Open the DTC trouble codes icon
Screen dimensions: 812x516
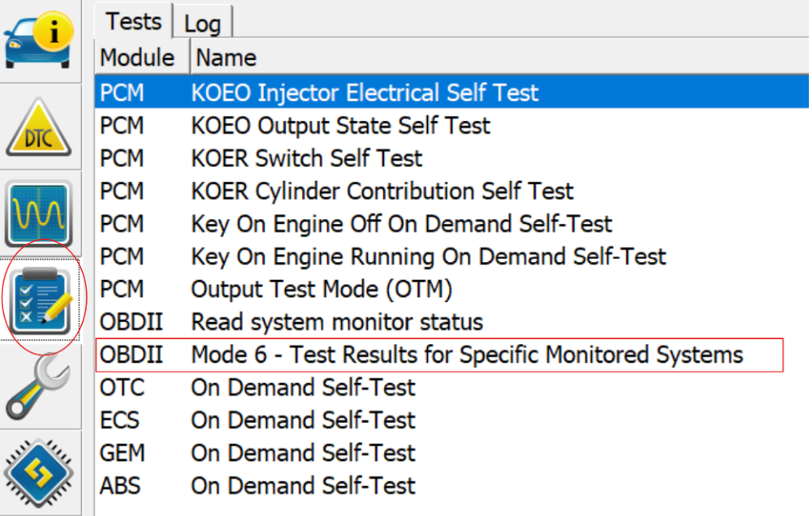38,128
